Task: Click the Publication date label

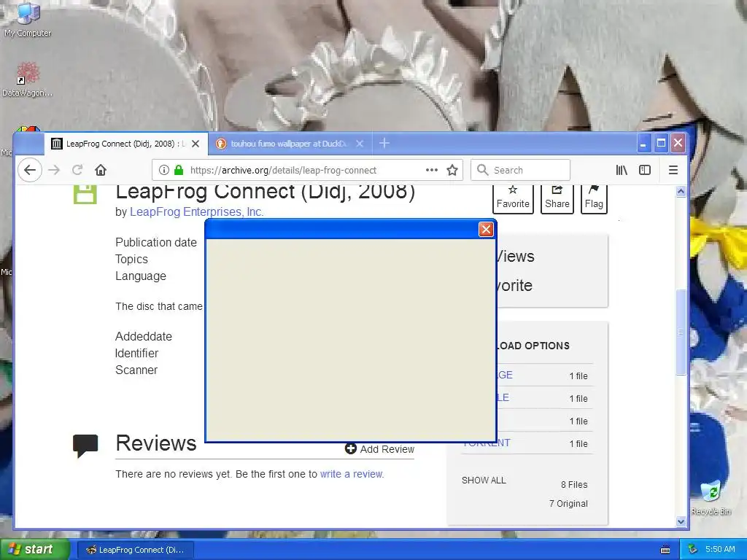Action: point(156,242)
